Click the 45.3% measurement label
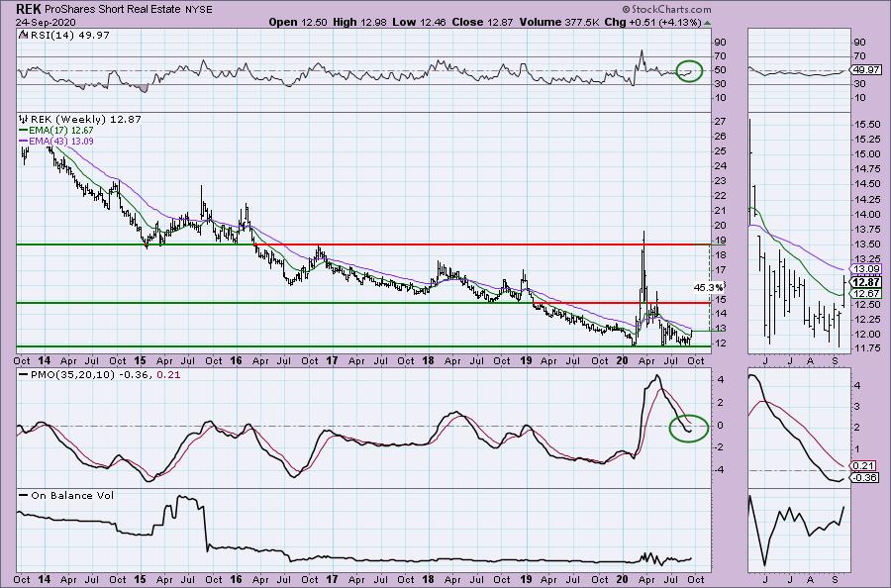Viewport: 891px width, 588px height. pos(708,287)
